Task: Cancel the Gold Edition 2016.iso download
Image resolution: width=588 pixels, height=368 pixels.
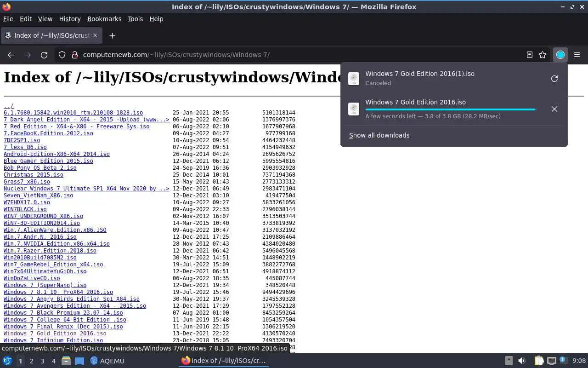Action: coord(554,109)
